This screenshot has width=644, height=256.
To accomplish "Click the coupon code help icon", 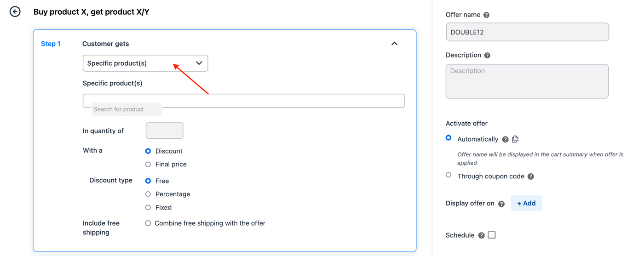I will click(x=530, y=176).
